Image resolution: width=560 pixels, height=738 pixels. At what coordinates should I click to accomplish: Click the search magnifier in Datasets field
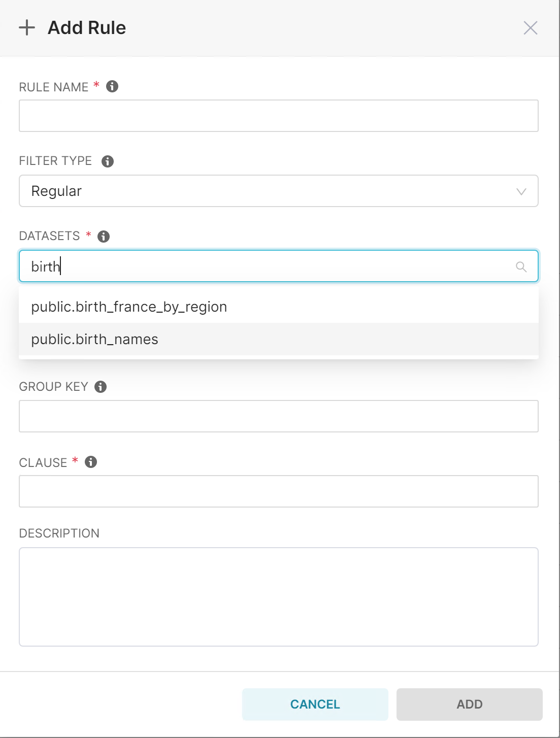click(521, 266)
